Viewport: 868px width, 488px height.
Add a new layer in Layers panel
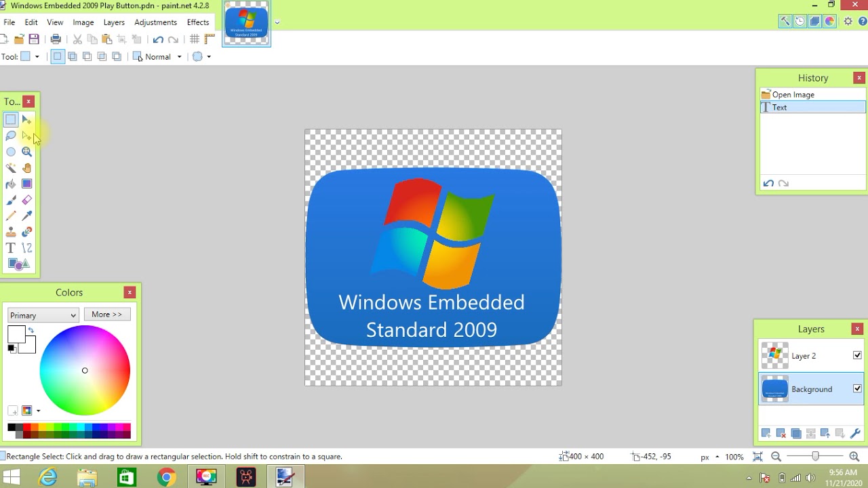pos(766,433)
